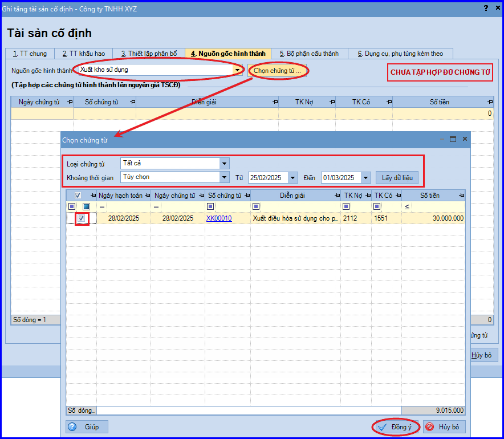Click the filter icon under Số chứng từ column
Screen dimensions: 504x439
[210, 206]
